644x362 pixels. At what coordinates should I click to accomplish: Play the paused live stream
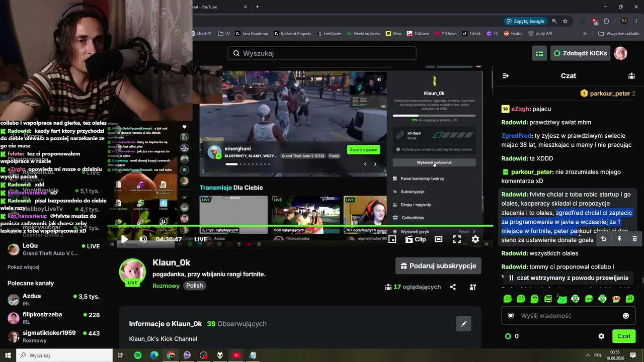(x=124, y=239)
